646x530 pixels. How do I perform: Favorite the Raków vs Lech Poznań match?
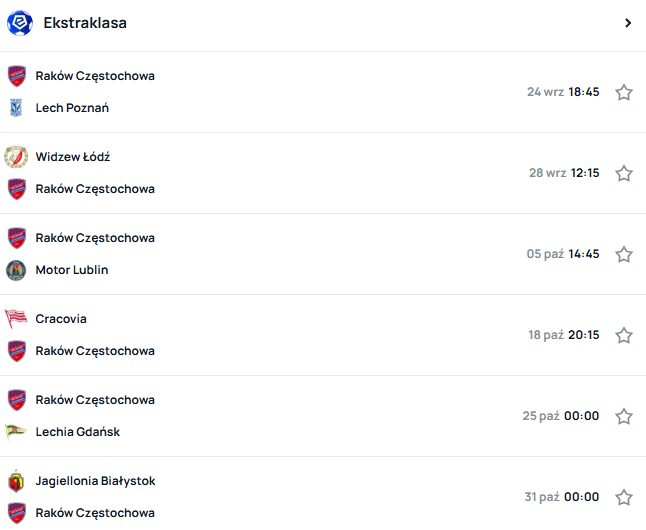click(624, 92)
